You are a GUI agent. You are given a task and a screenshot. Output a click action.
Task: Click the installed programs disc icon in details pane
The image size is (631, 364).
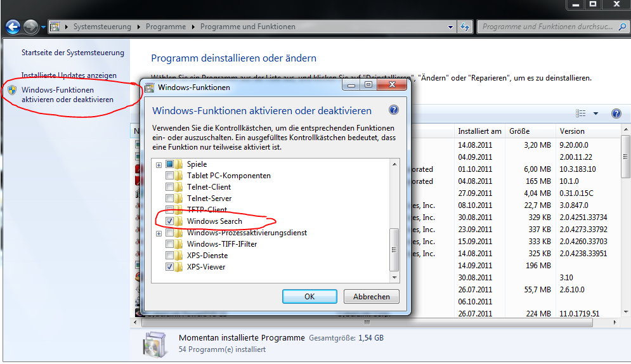(x=154, y=344)
